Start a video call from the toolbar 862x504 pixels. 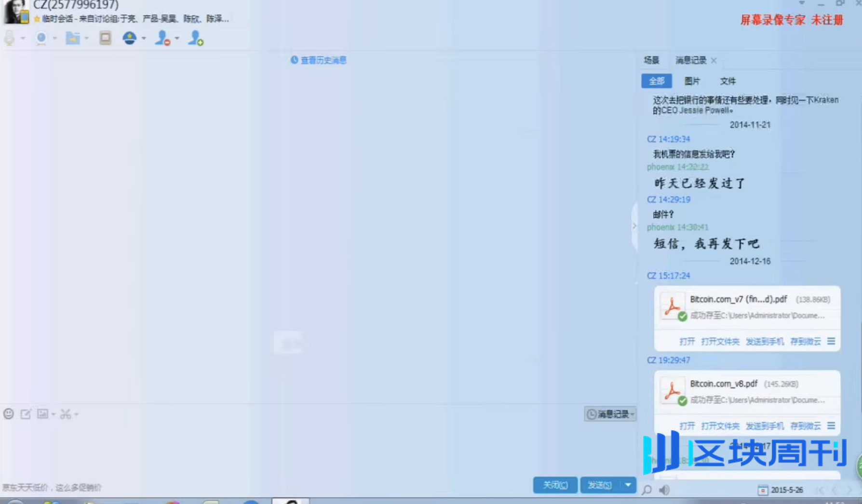point(41,38)
